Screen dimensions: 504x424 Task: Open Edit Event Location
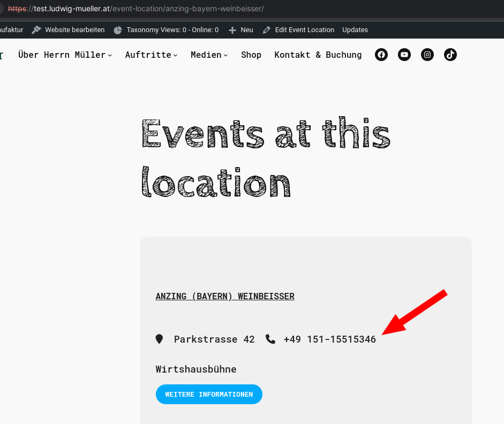click(304, 30)
